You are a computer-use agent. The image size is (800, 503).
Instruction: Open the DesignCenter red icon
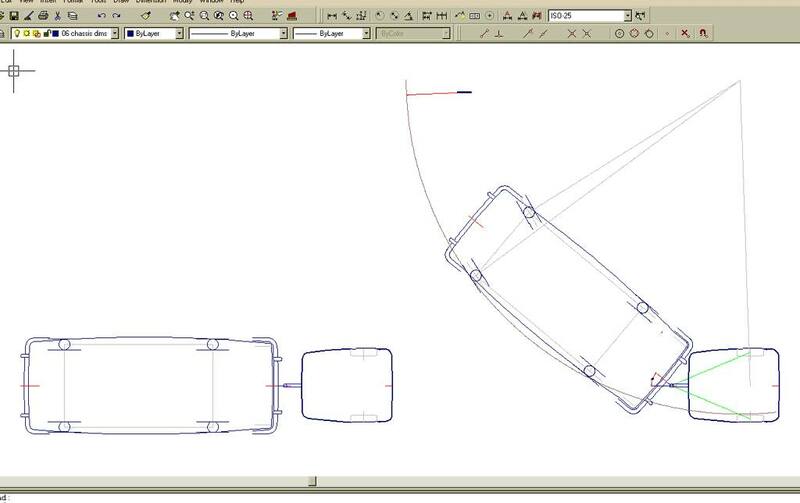[x=292, y=16]
